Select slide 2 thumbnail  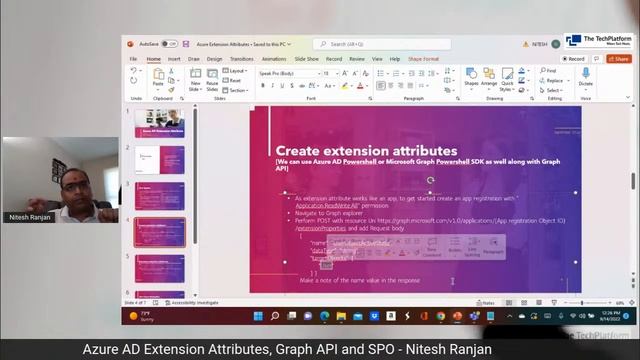(160, 160)
